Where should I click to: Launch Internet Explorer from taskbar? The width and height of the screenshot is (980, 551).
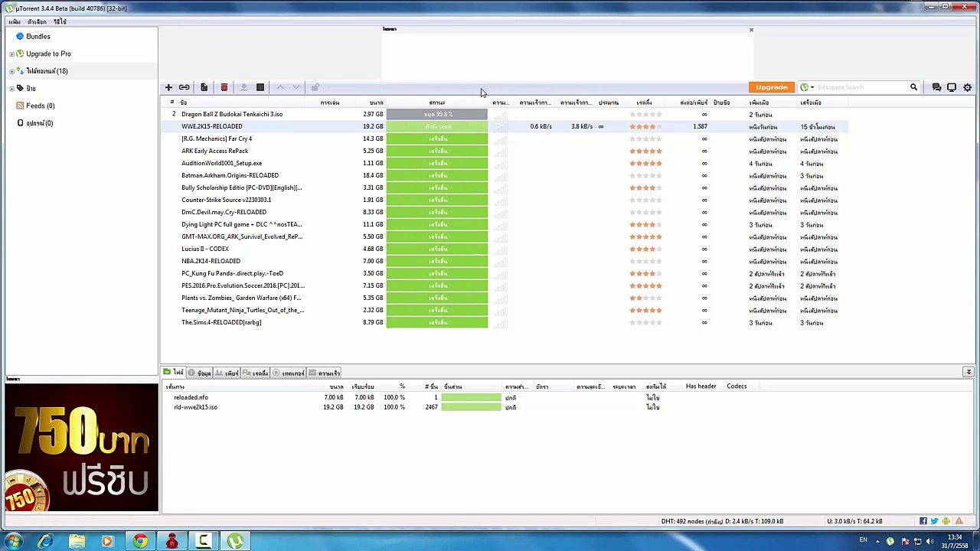tap(46, 541)
